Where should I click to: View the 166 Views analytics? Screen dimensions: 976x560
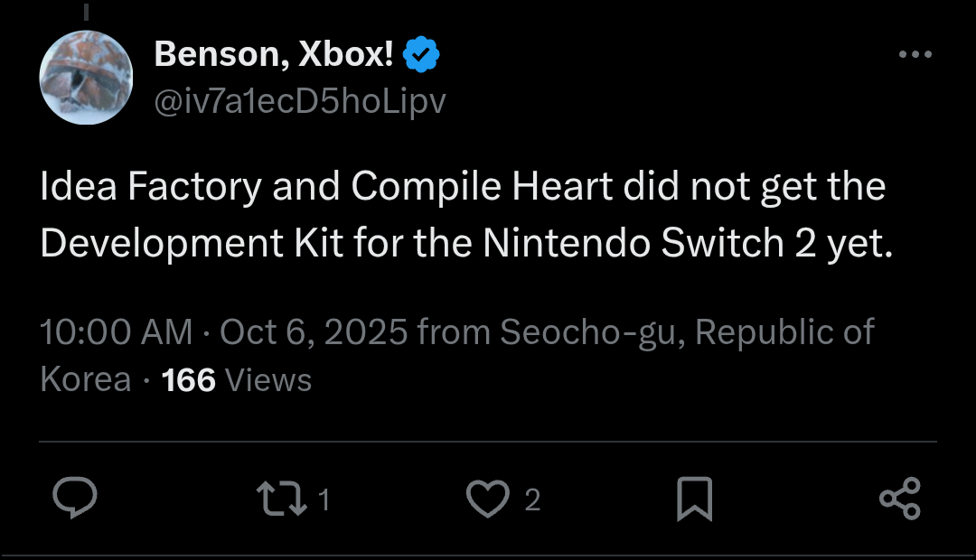point(188,379)
